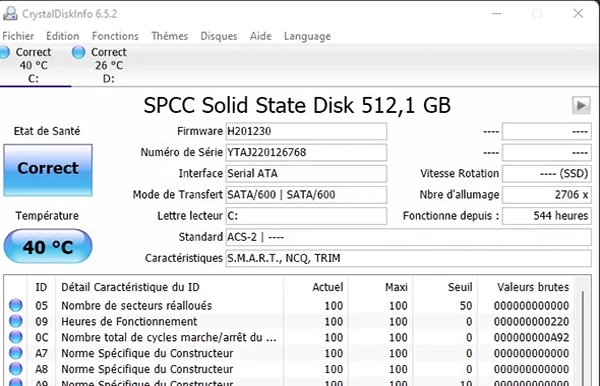Click the disk title SPCC Solid State Disk
The height and width of the screenshot is (386, 600).
coord(297,105)
